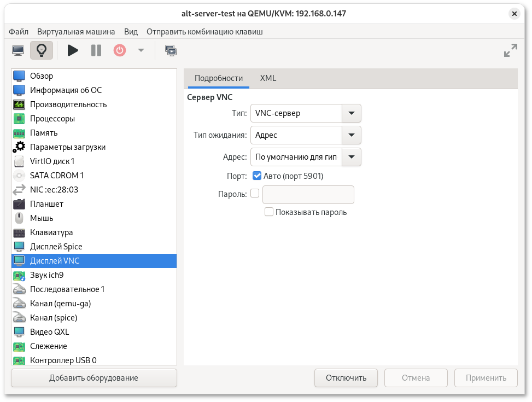This screenshot has width=532, height=402.
Task: Click the Pause virtual machine icon
Action: coord(96,51)
